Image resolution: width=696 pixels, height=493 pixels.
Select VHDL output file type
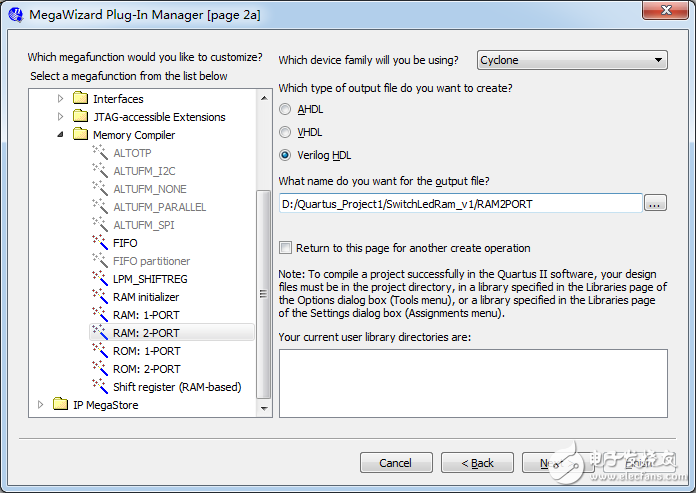click(x=285, y=132)
